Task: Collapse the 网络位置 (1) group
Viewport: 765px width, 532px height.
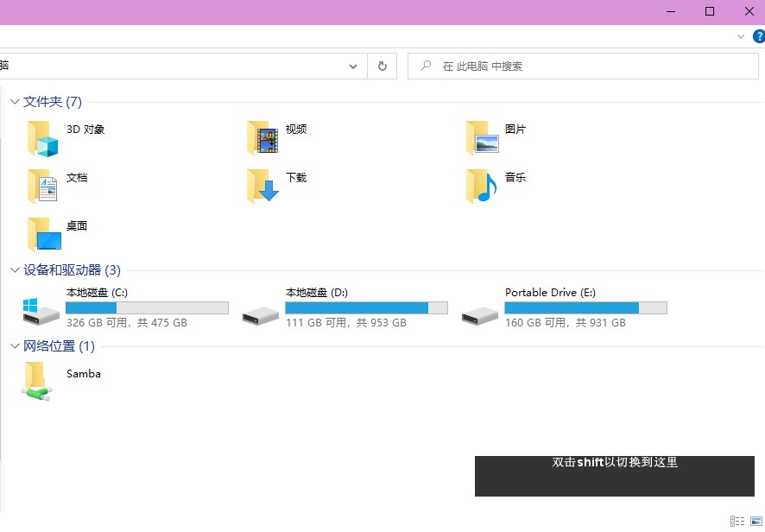Action: [x=15, y=346]
